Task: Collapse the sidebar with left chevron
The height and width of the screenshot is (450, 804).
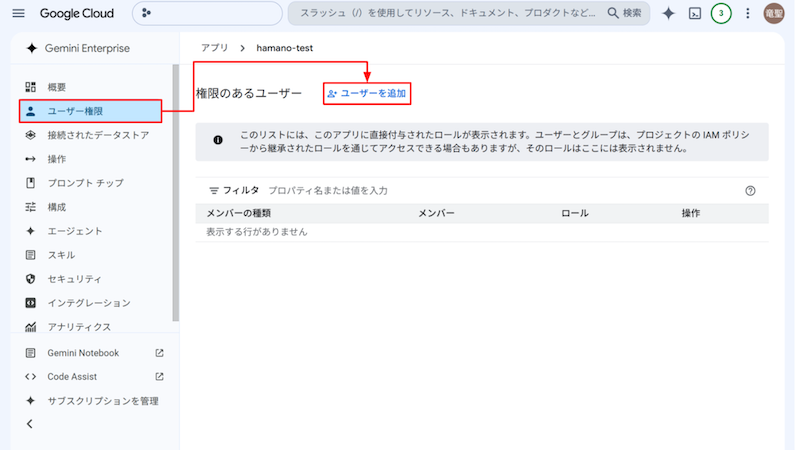Action: 30,424
